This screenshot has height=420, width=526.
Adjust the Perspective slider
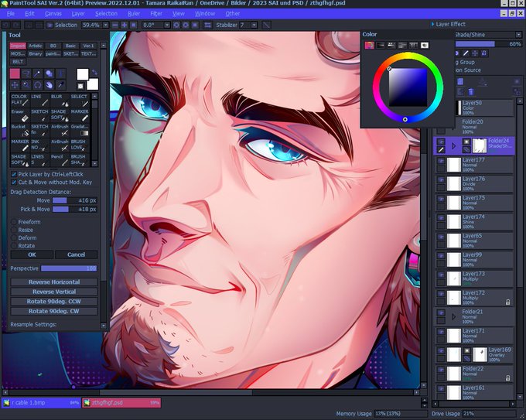pos(69,268)
